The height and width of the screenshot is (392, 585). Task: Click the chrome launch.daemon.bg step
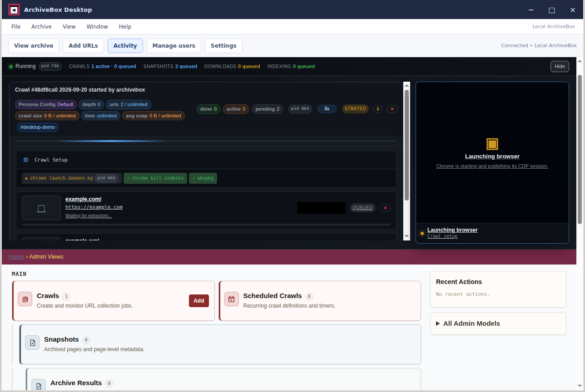pyautogui.click(x=72, y=178)
